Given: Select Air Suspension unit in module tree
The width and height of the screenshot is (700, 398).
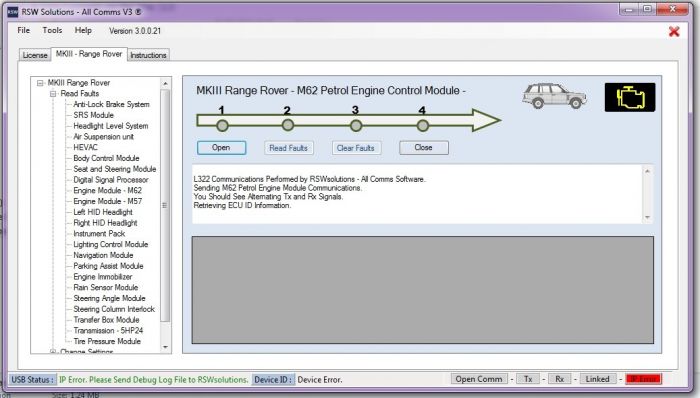Looking at the screenshot, I should click(104, 137).
